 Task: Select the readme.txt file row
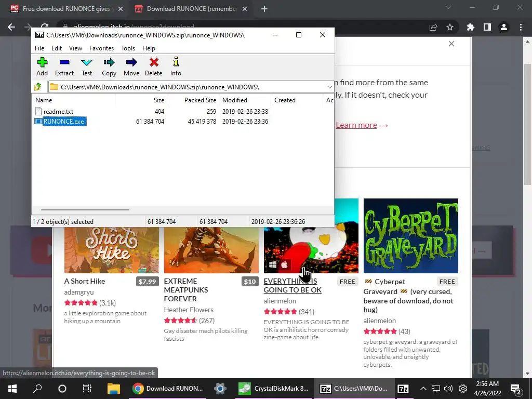(x=58, y=112)
